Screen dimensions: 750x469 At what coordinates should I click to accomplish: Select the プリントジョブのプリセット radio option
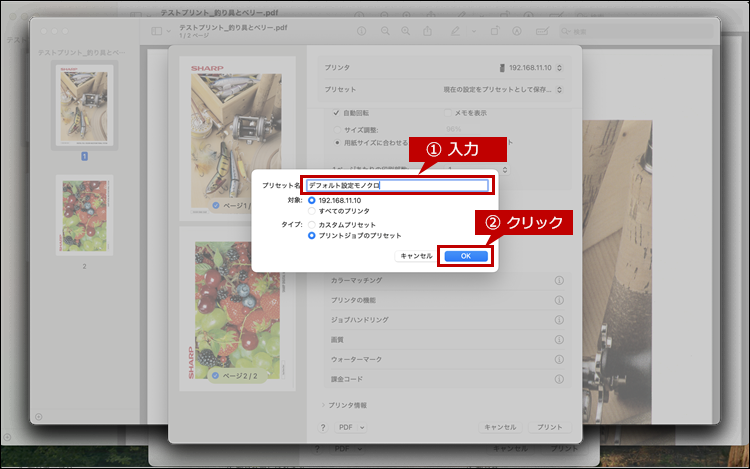tap(312, 236)
